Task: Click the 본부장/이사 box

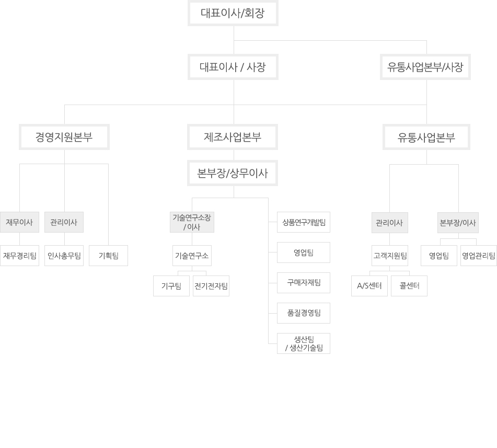Action: (458, 223)
